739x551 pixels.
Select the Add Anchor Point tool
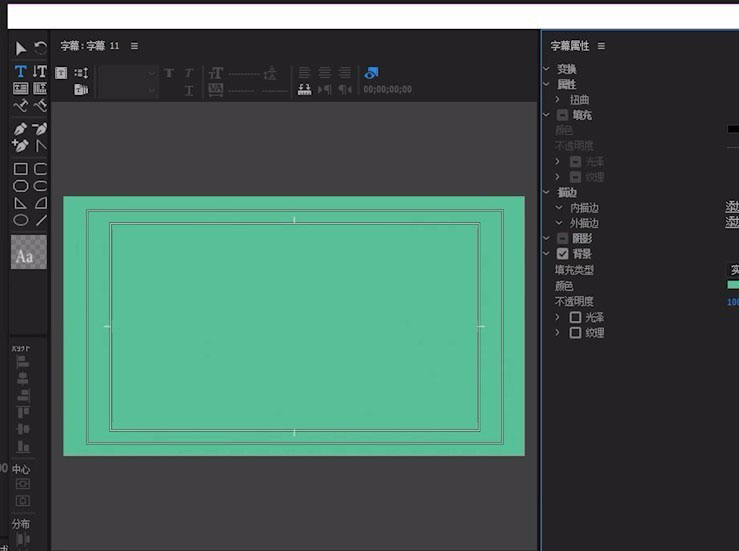[x=20, y=145]
